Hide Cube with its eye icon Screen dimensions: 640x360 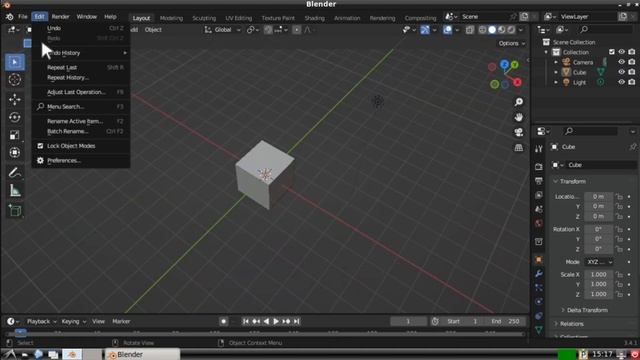coord(621,72)
